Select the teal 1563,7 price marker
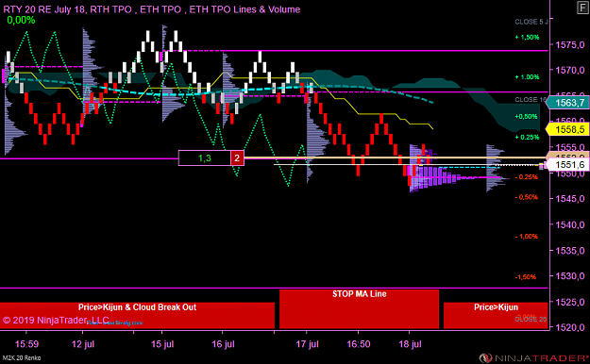590x364 pixels. tap(567, 103)
